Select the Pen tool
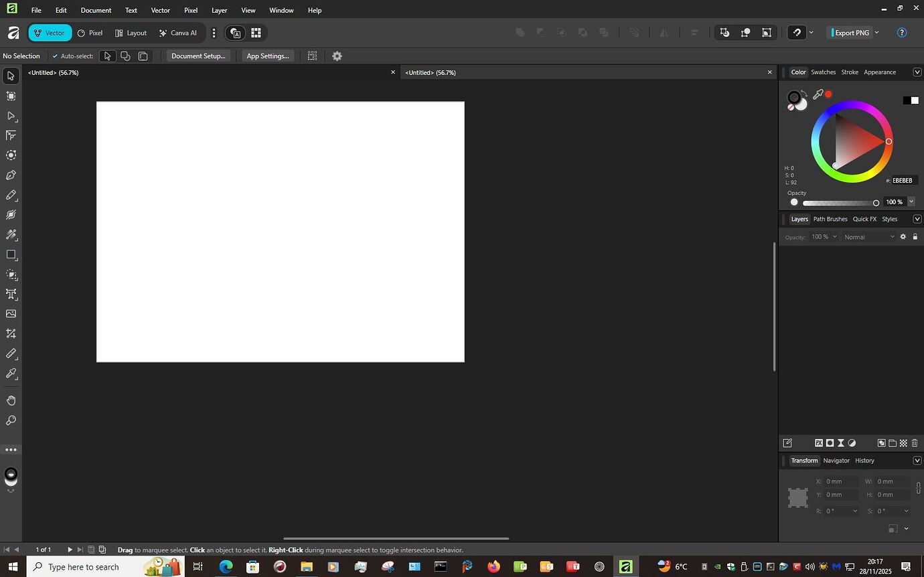The image size is (924, 577). click(11, 175)
